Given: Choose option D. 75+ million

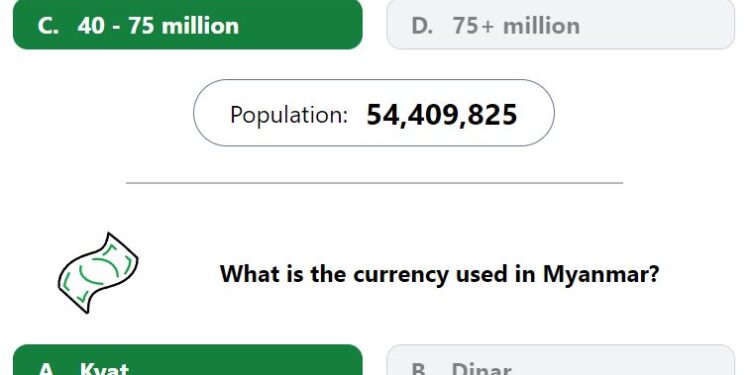Looking at the screenshot, I should pyautogui.click(x=560, y=24).
